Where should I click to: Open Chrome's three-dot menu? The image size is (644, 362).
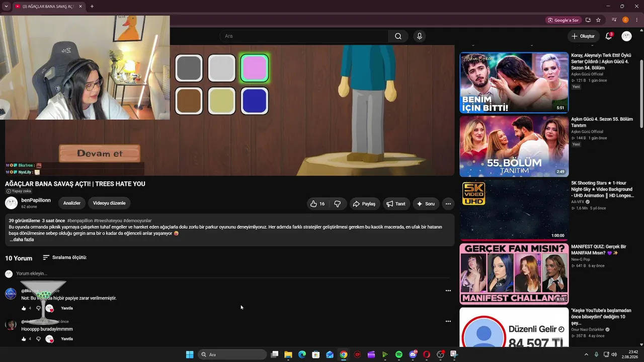637,20
